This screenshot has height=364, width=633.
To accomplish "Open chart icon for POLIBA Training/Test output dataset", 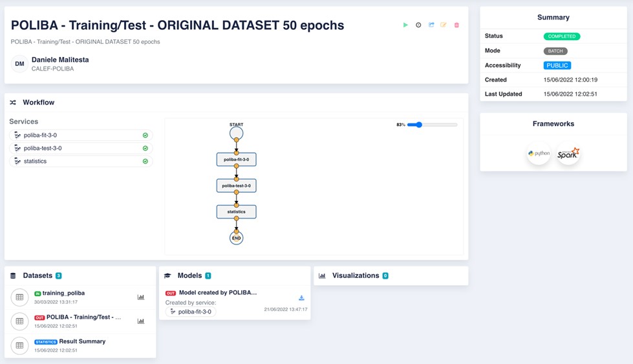I will (141, 321).
